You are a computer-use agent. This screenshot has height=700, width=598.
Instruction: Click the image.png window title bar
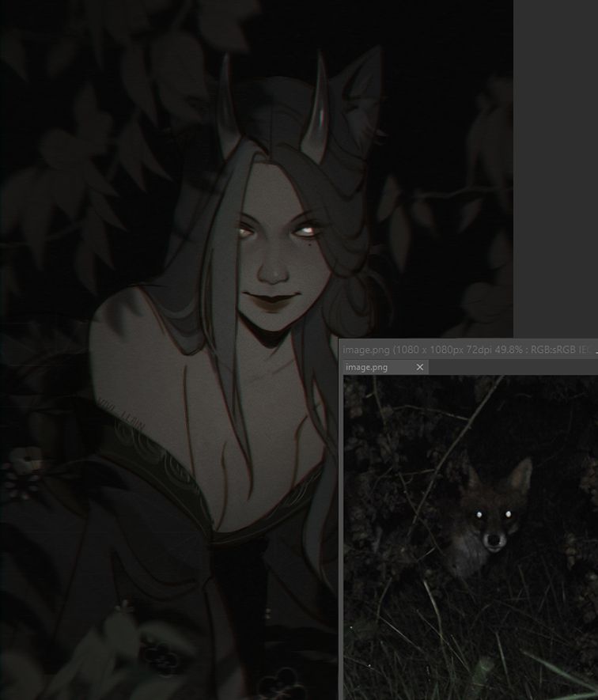click(468, 349)
